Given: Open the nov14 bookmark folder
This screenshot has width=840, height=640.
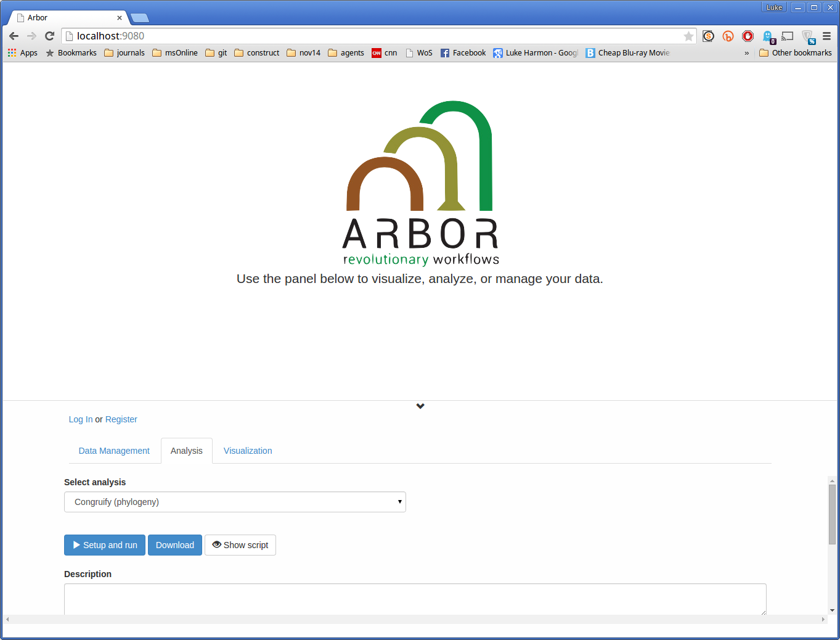Looking at the screenshot, I should pyautogui.click(x=303, y=53).
